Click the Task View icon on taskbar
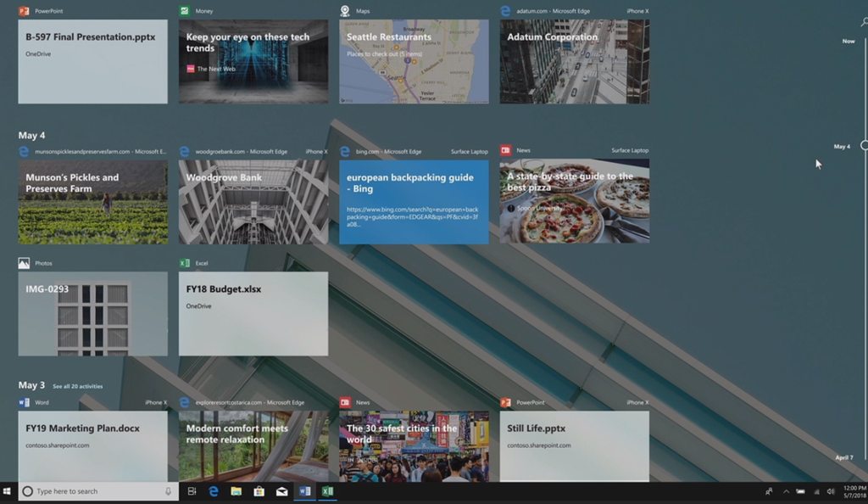 (x=192, y=491)
